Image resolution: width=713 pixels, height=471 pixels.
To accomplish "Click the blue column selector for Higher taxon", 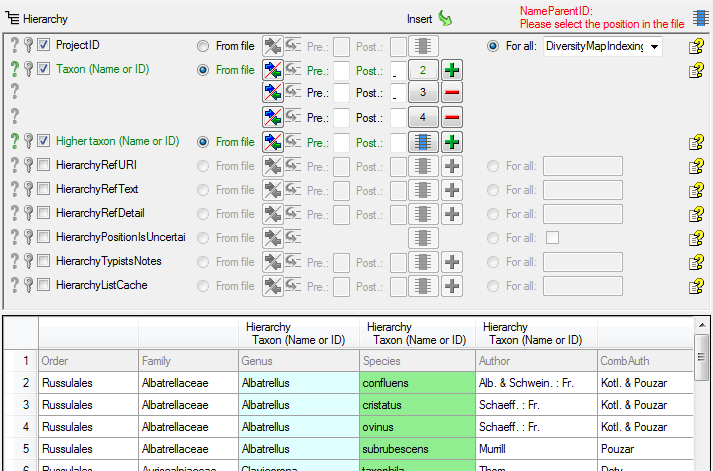I will 423,142.
